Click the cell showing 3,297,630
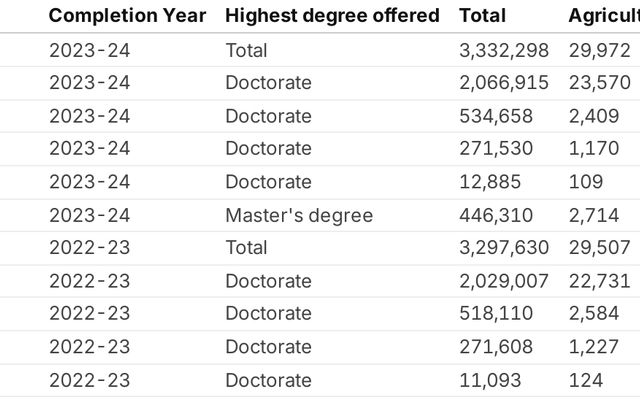The image size is (640, 400). coord(503,248)
